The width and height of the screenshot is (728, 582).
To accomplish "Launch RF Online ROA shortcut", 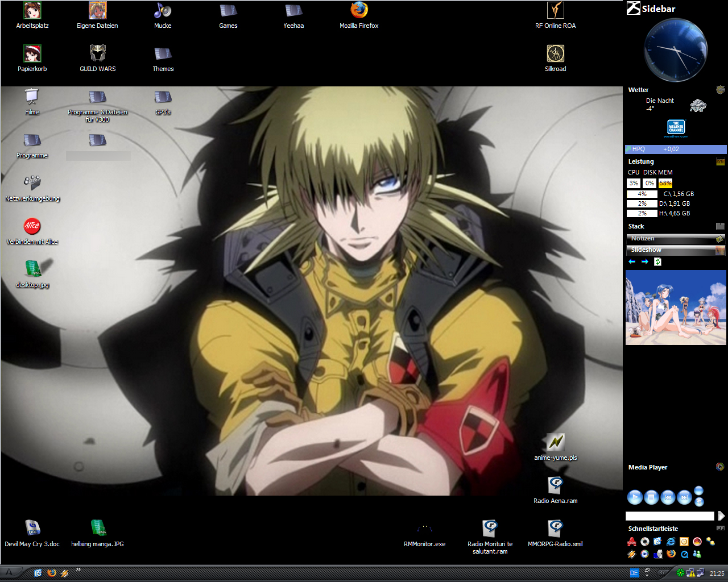I will (x=555, y=15).
